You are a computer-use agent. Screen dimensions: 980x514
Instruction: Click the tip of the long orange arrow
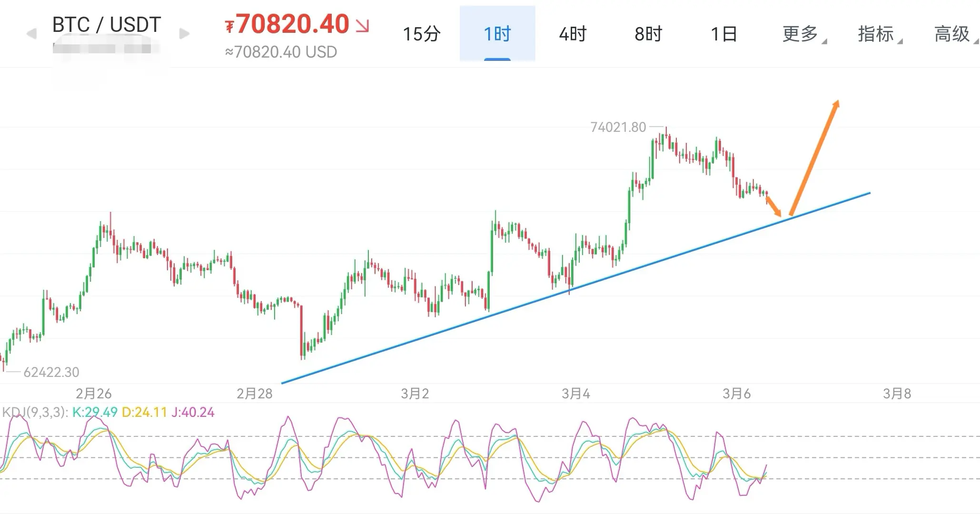pos(837,102)
